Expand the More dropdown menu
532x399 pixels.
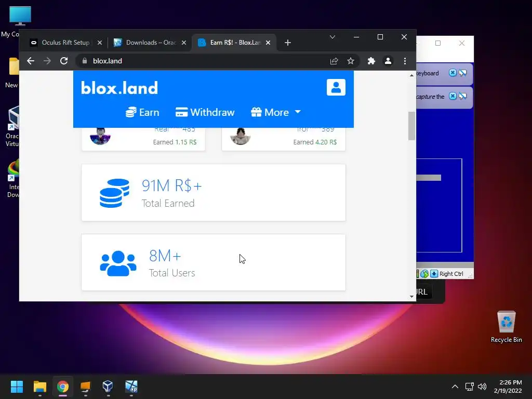point(276,112)
